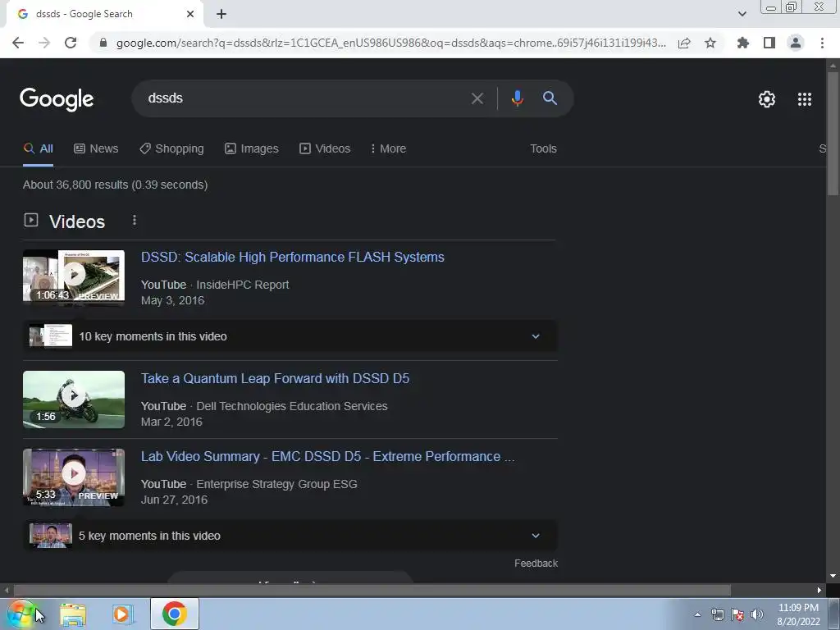
Task: Open the Videos section options menu
Action: [135, 220]
